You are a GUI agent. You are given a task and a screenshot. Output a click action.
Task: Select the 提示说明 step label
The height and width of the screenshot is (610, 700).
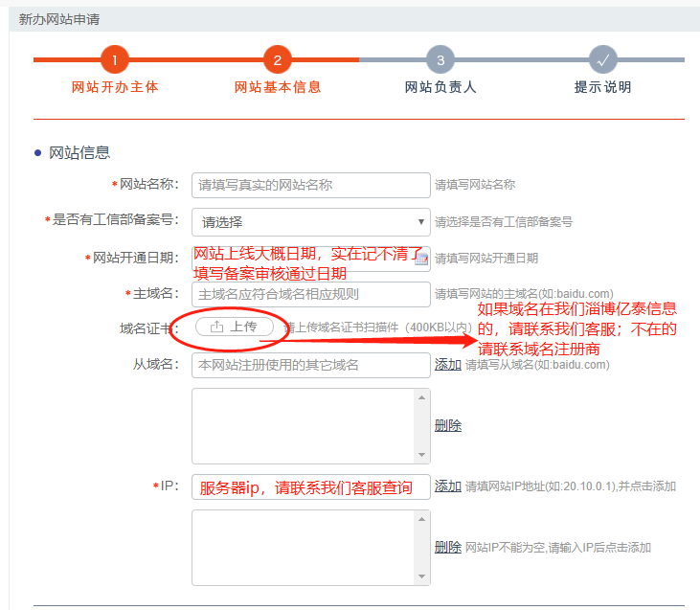(603, 87)
